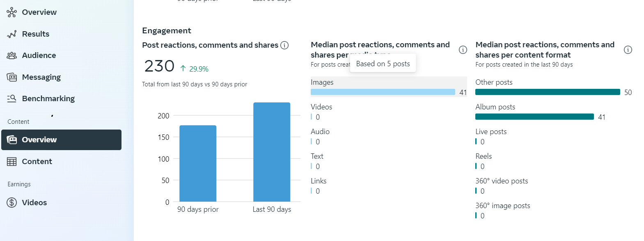Click the Audience people icon
Viewport: 644px width, 241px height.
pyautogui.click(x=11, y=56)
